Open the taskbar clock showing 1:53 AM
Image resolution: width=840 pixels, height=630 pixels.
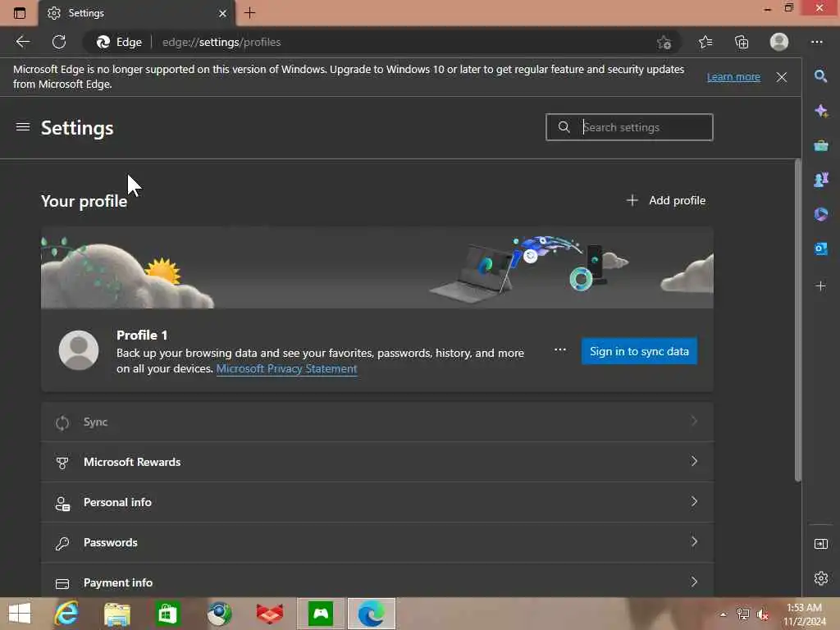[x=804, y=614]
